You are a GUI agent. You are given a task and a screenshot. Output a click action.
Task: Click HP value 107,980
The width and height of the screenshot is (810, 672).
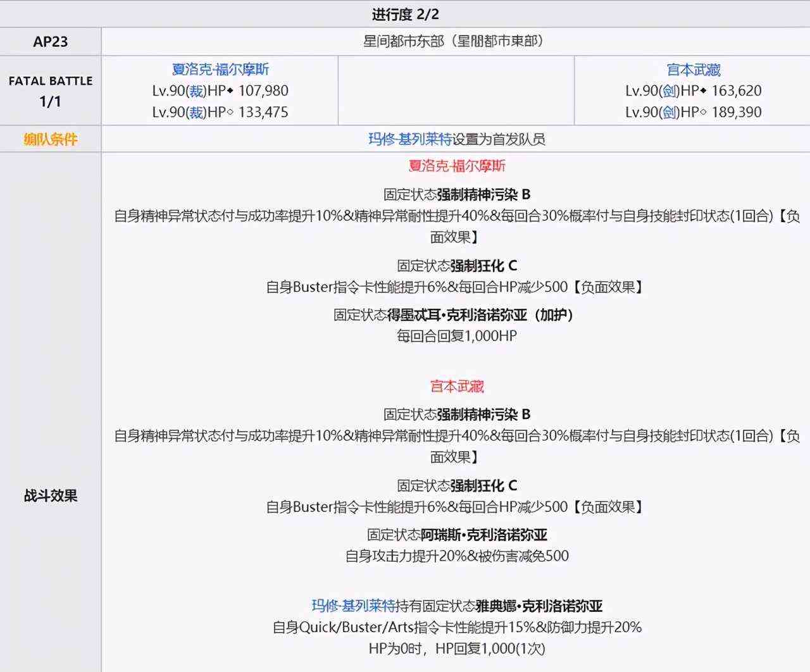[263, 91]
